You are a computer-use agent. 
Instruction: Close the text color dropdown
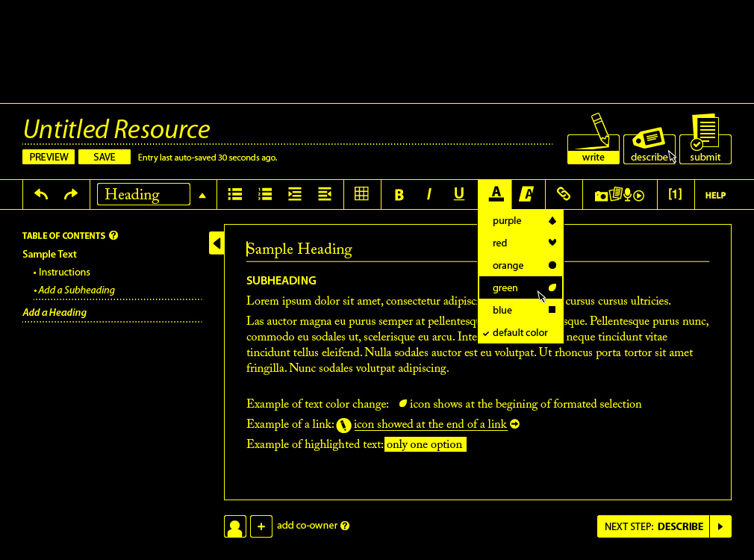tap(496, 194)
